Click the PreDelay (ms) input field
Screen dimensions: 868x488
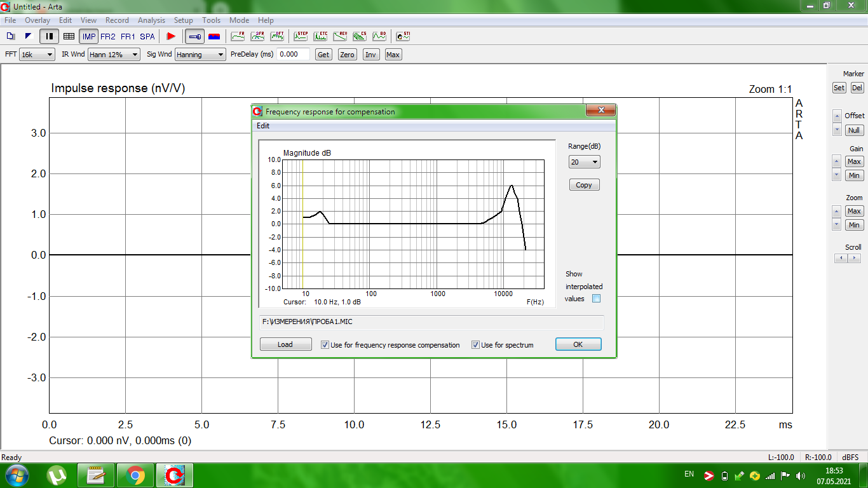tap(294, 55)
